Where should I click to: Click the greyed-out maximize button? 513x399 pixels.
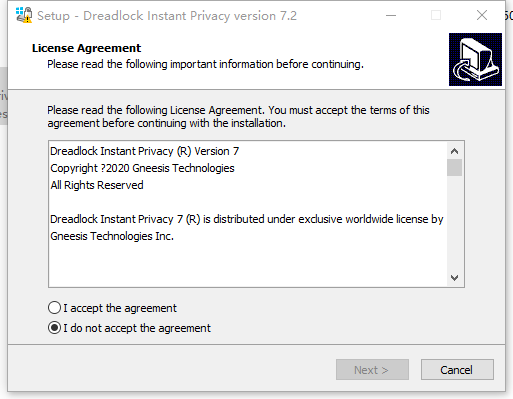(436, 15)
